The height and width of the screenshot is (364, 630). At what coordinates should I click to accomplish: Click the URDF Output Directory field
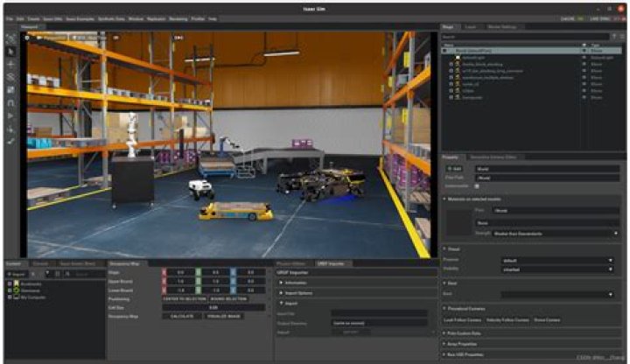coord(379,323)
